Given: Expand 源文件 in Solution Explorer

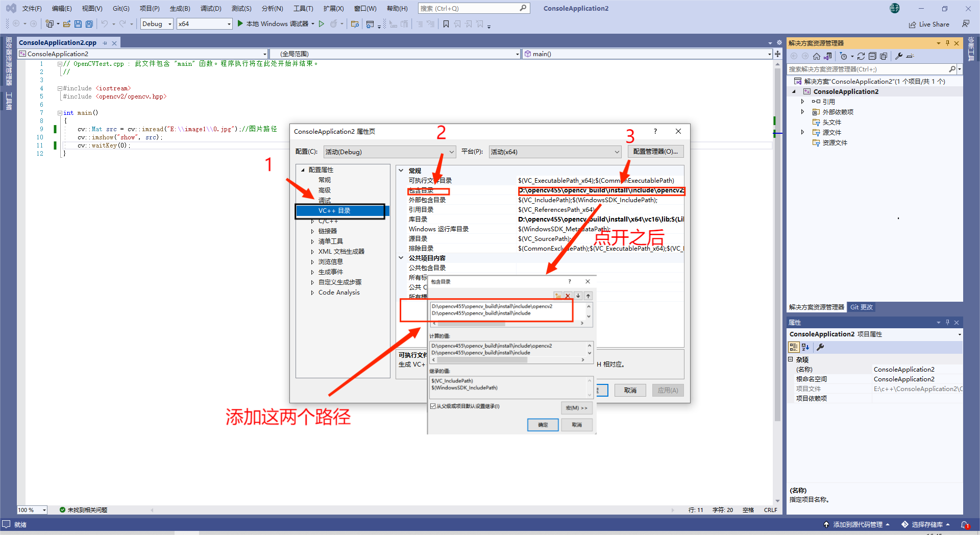Looking at the screenshot, I should pos(803,132).
